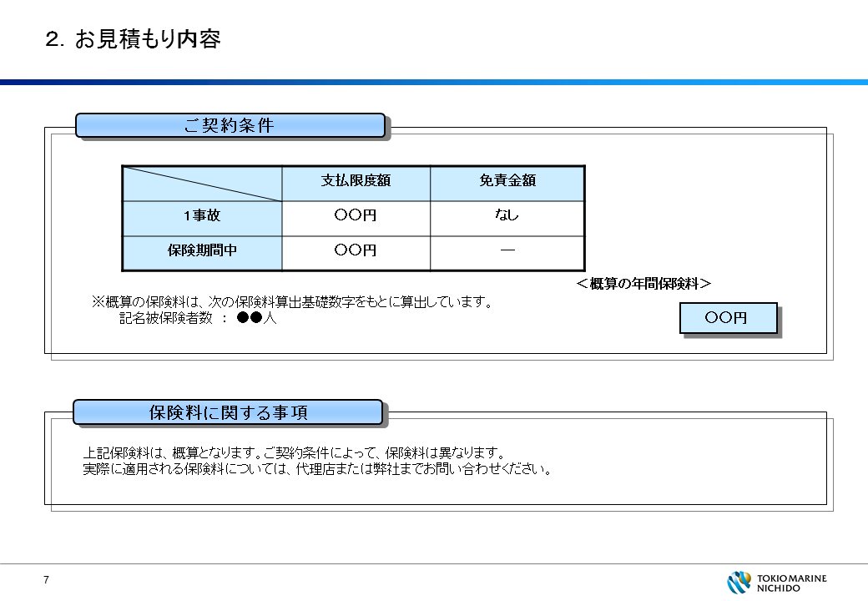This screenshot has height=601, width=868.
Task: Select the "支払限度額" column header
Action: [356, 183]
